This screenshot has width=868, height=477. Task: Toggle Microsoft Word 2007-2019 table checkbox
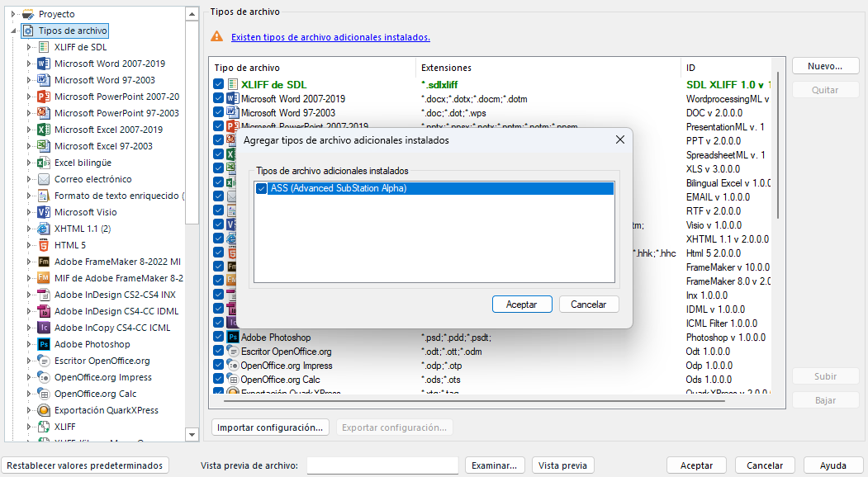pyautogui.click(x=219, y=98)
